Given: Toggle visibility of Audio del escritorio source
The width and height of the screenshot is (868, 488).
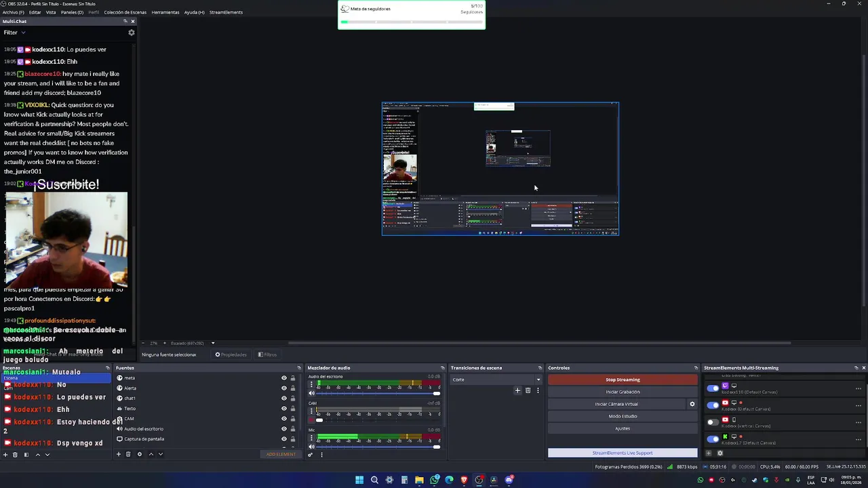Looking at the screenshot, I should click(x=284, y=429).
